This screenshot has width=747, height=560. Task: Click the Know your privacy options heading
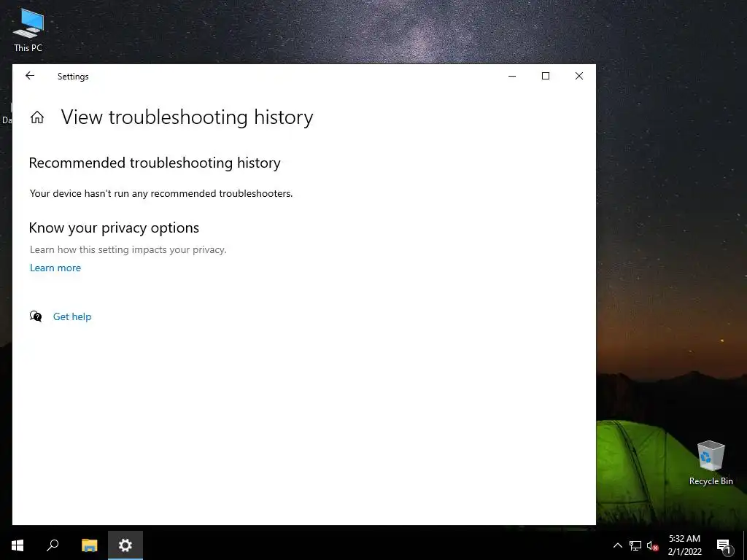(114, 227)
